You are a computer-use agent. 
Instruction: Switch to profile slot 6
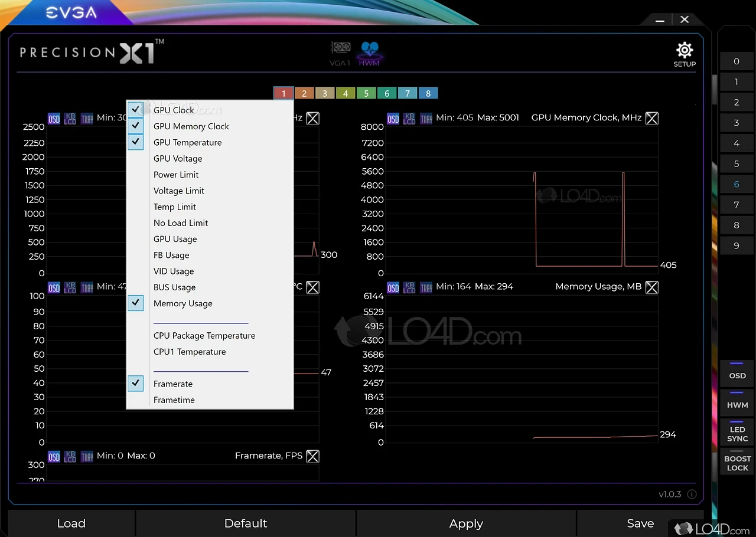point(737,184)
